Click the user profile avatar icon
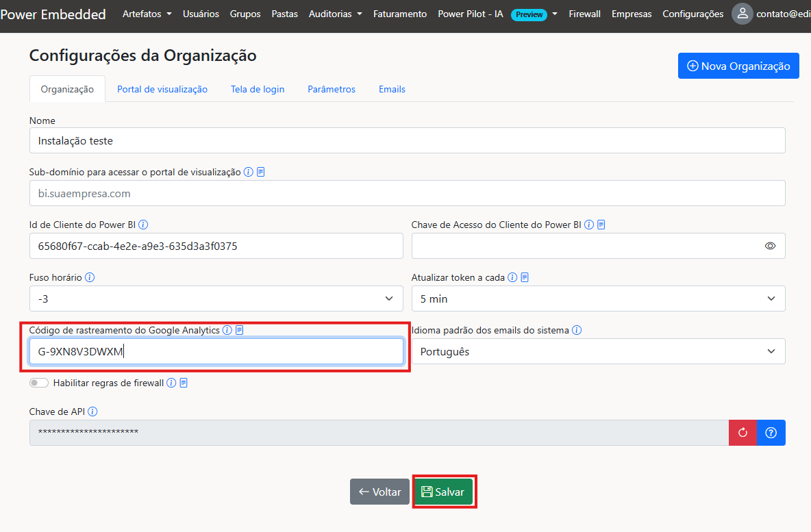The width and height of the screenshot is (811, 532). click(743, 14)
